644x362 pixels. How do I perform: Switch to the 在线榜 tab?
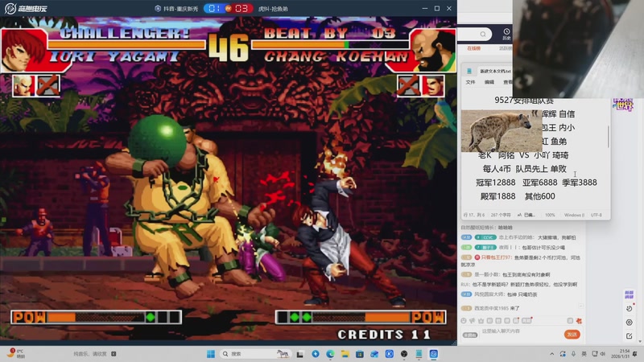point(473,48)
